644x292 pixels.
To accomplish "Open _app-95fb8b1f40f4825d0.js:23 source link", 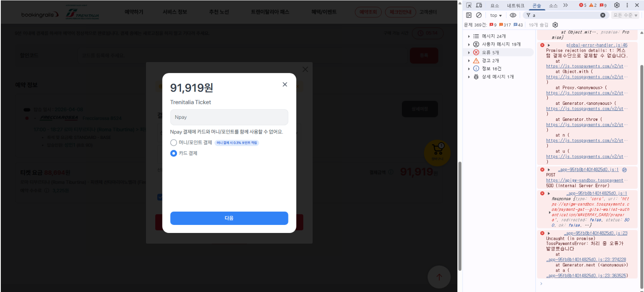I will [x=596, y=233].
